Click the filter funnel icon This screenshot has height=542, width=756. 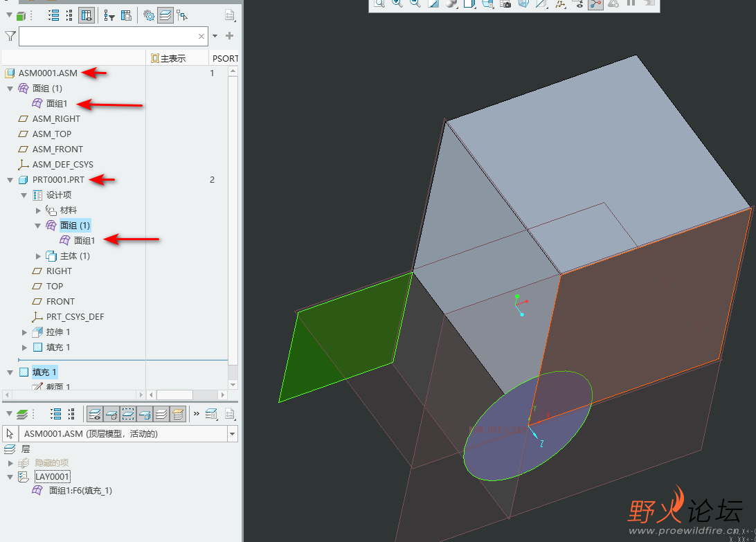coord(10,36)
